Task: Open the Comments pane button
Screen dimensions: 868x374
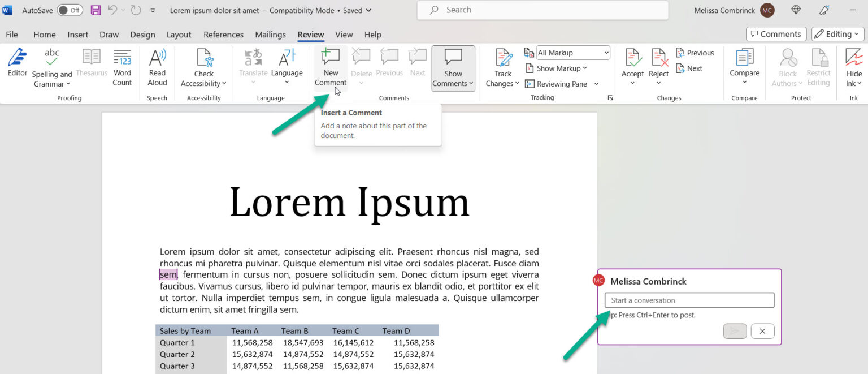Action: pyautogui.click(x=776, y=34)
